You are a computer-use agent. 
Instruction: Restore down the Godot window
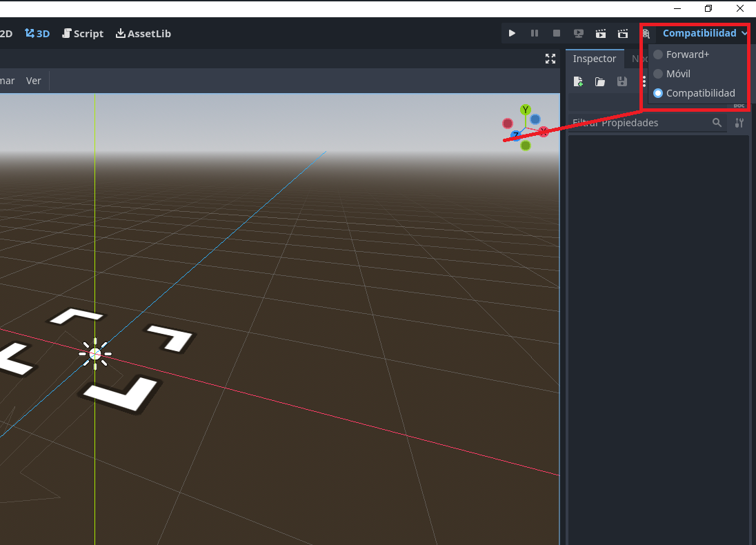click(708, 8)
